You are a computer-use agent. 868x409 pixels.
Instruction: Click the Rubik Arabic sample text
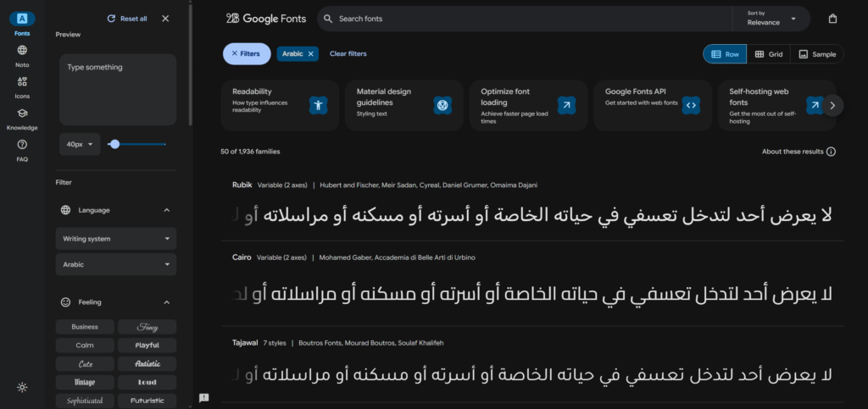(531, 216)
